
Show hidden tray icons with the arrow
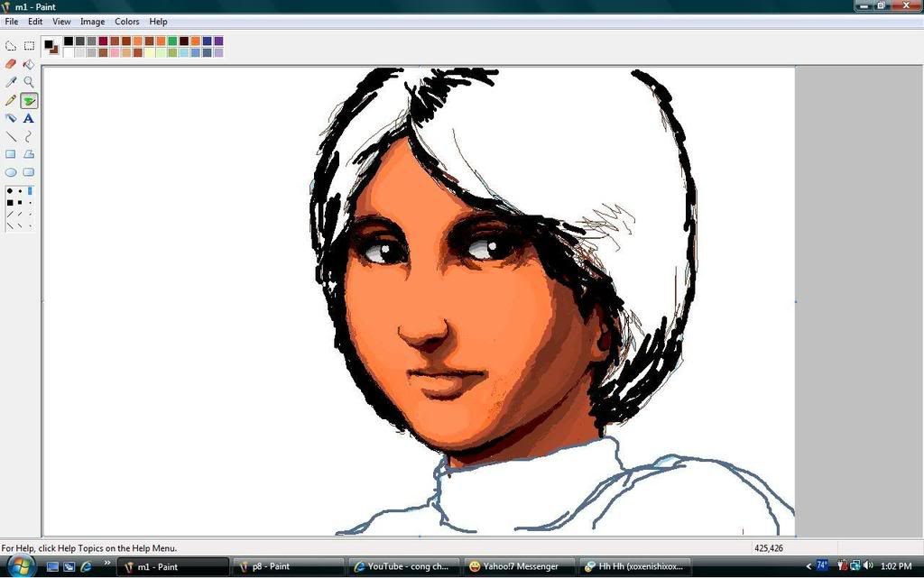pyautogui.click(x=808, y=566)
